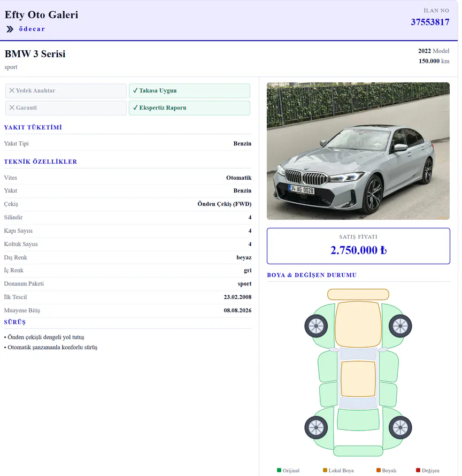
Task: Click the rear-left wheel on diagram
Action: pos(316,427)
